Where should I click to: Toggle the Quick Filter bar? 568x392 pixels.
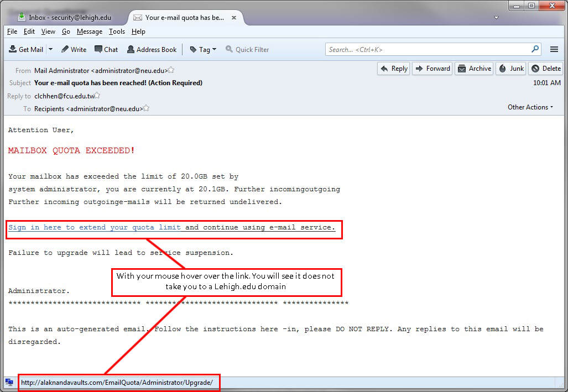tap(247, 49)
